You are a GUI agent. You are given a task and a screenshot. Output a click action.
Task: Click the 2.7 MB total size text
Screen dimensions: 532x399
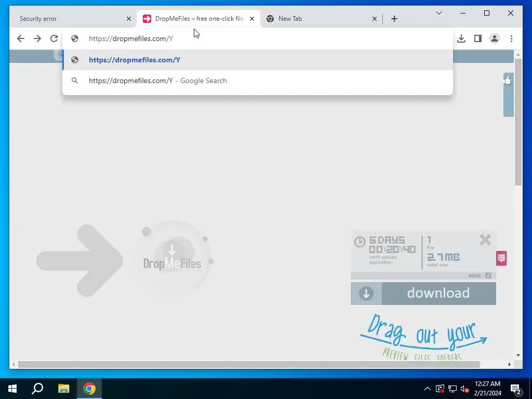coord(443,257)
